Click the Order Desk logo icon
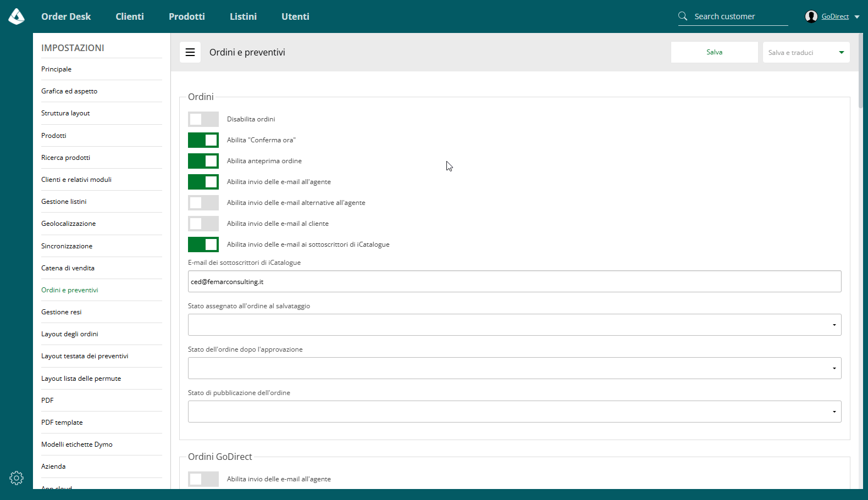 [x=16, y=16]
